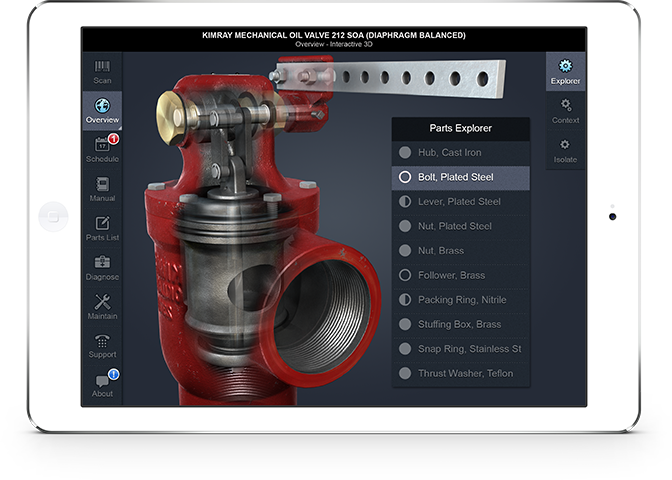Select 'Nut, Brass' part label
This screenshot has height=480, width=672.
[441, 250]
